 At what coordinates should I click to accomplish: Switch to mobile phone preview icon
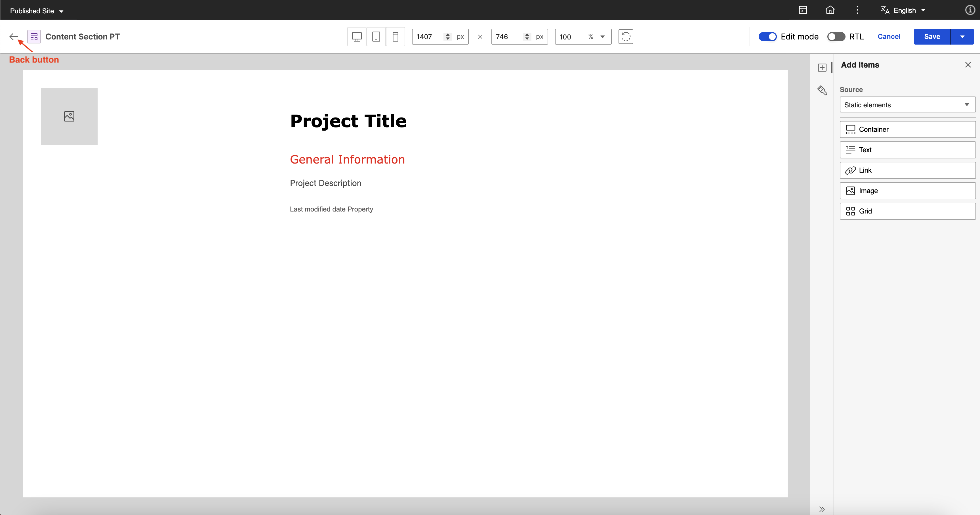(395, 37)
